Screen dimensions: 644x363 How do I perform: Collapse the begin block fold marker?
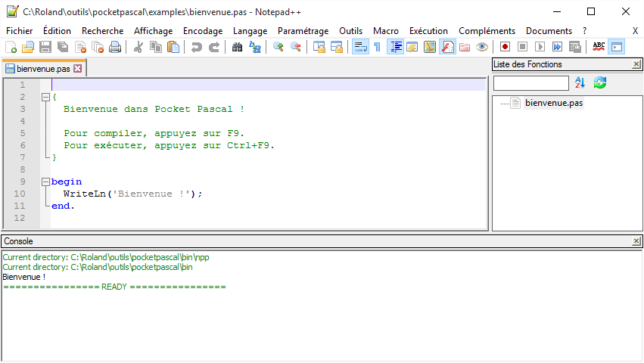click(x=45, y=181)
